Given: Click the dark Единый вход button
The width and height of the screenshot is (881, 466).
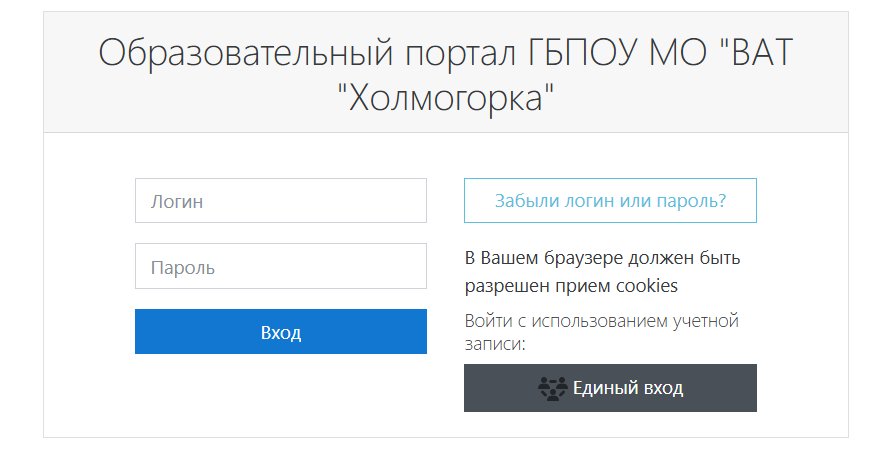Looking at the screenshot, I should (x=610, y=388).
